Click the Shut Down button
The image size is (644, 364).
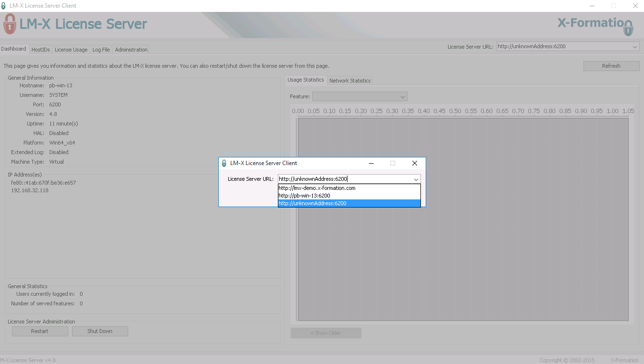(x=100, y=331)
